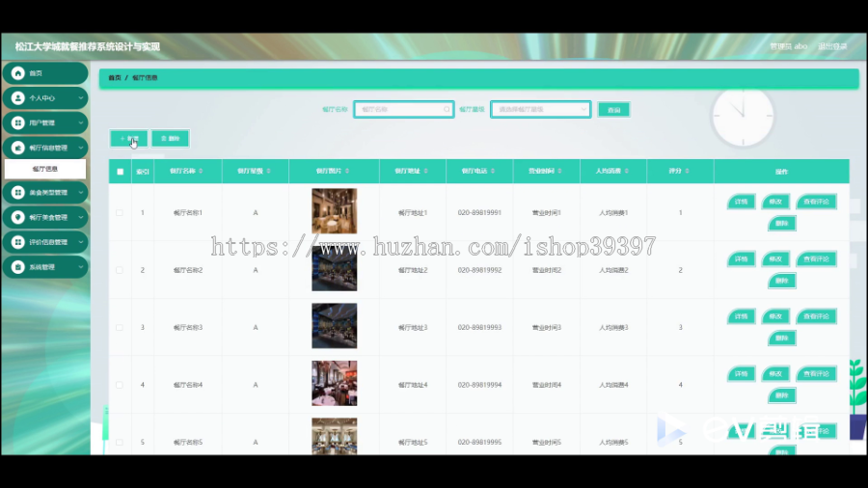Click the 美食类型管理 grid icon
Viewport: 868px width, 488px height.
[17, 193]
